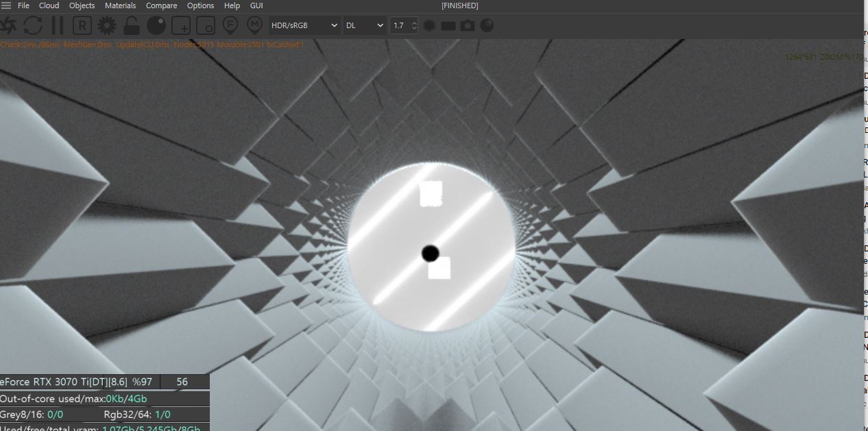Select the pick material M pin icon
Viewport: 868px width, 431px height.
(254, 26)
